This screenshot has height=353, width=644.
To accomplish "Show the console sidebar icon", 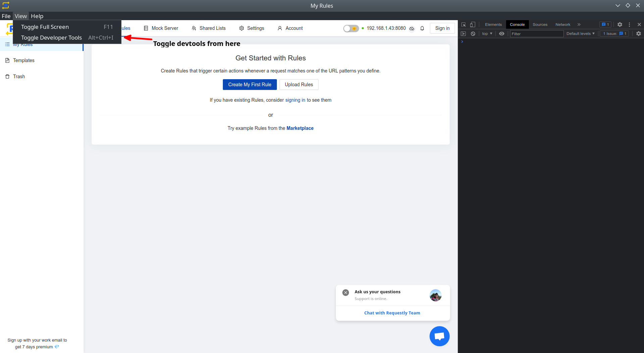I will (463, 34).
